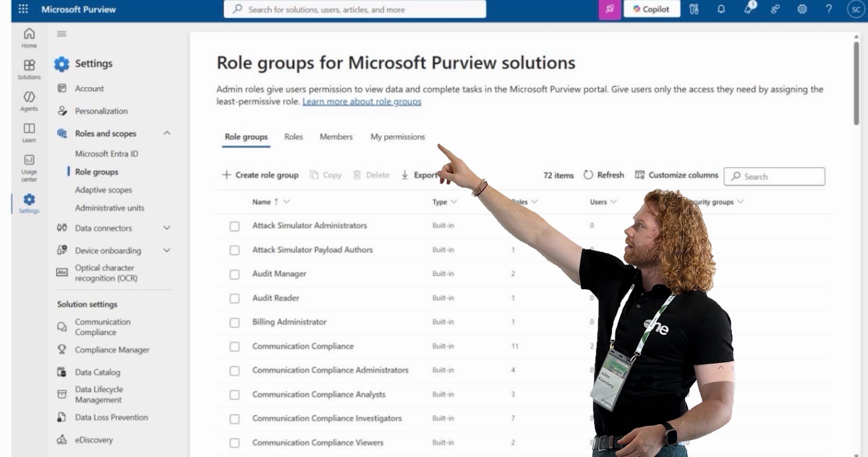Open the people connections icon in header
This screenshot has height=457, width=868.
tap(775, 9)
